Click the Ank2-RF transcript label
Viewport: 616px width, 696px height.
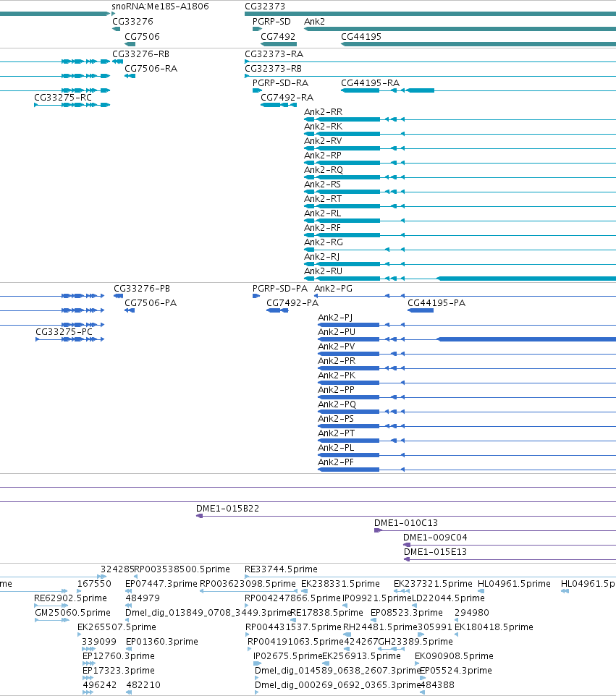tap(322, 228)
